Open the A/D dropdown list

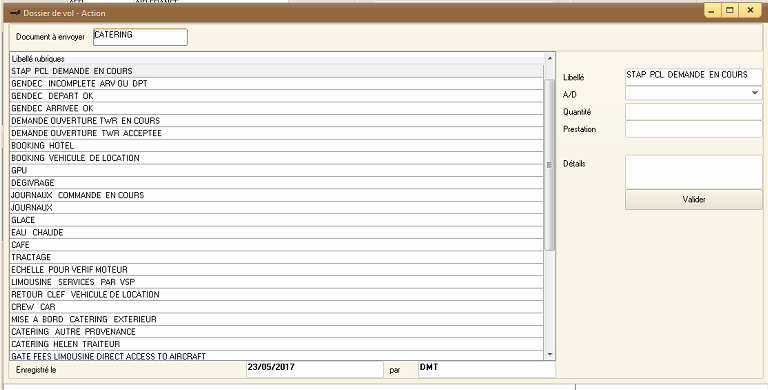755,93
